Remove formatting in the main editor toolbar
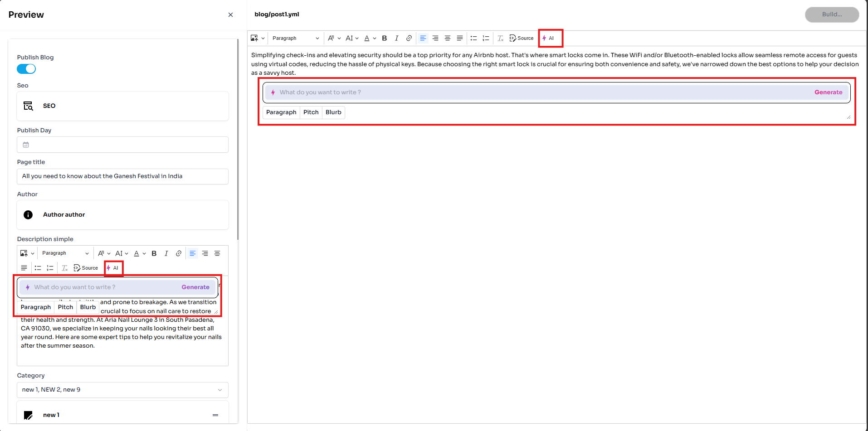 (x=500, y=38)
